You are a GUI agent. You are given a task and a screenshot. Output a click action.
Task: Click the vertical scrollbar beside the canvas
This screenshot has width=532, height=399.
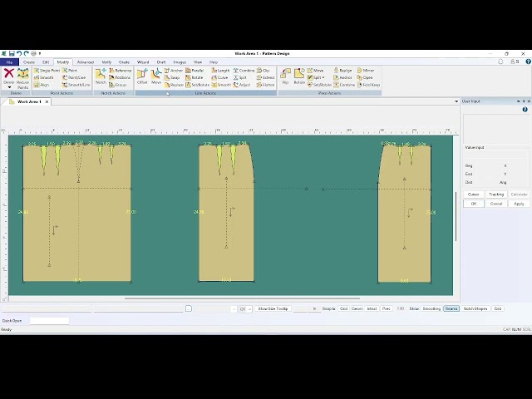pyautogui.click(x=456, y=216)
